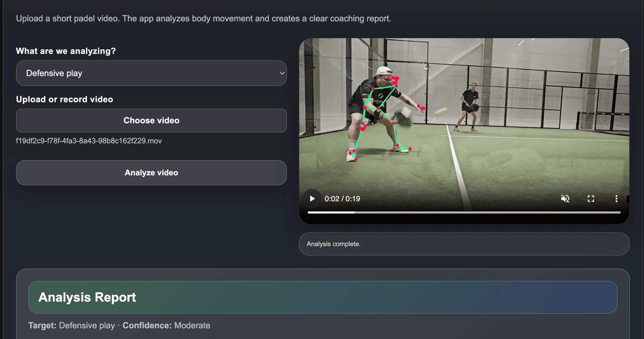The width and height of the screenshot is (644, 339).
Task: Open the Defensive play dropdown
Action: coord(151,73)
